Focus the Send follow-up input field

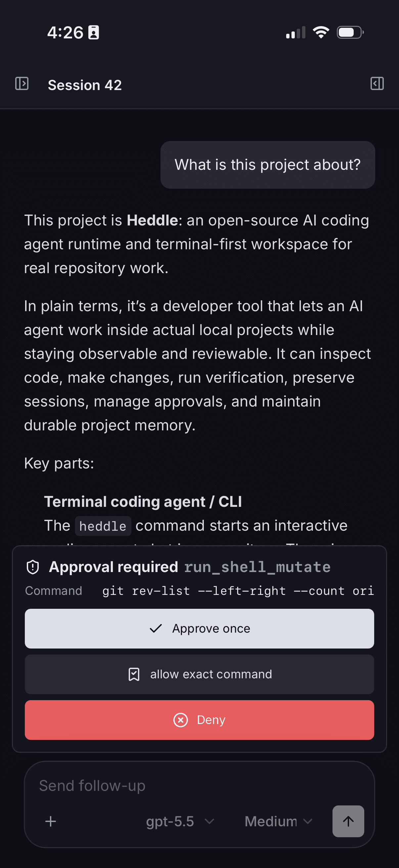[x=199, y=786]
